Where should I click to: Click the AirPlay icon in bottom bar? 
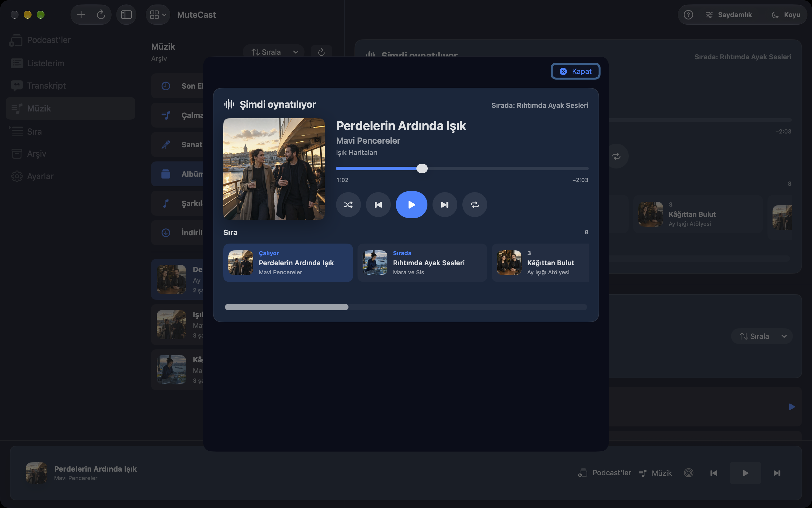tap(689, 473)
